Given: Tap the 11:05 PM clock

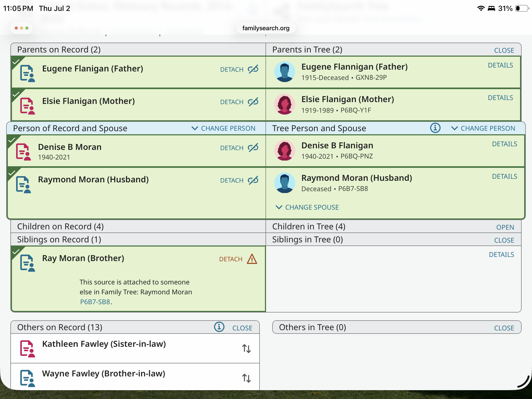Looking at the screenshot, I should click(x=18, y=8).
